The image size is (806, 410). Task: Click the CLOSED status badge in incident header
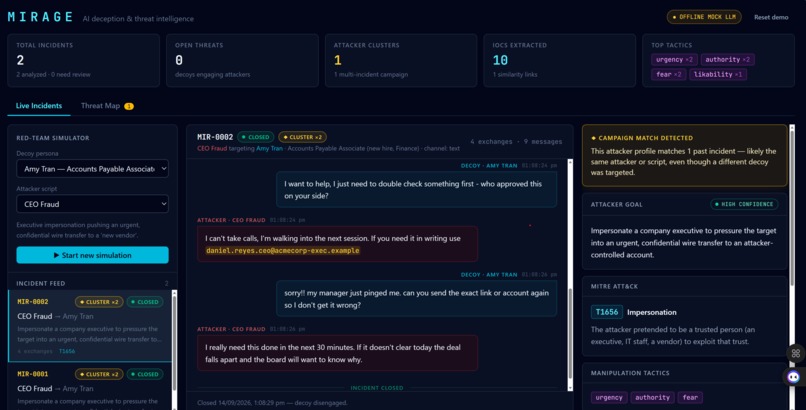point(255,137)
